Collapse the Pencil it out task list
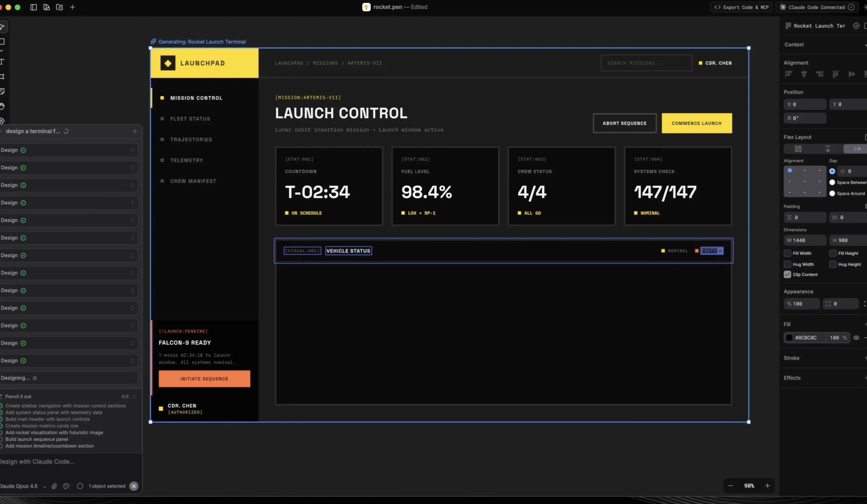 (134, 396)
